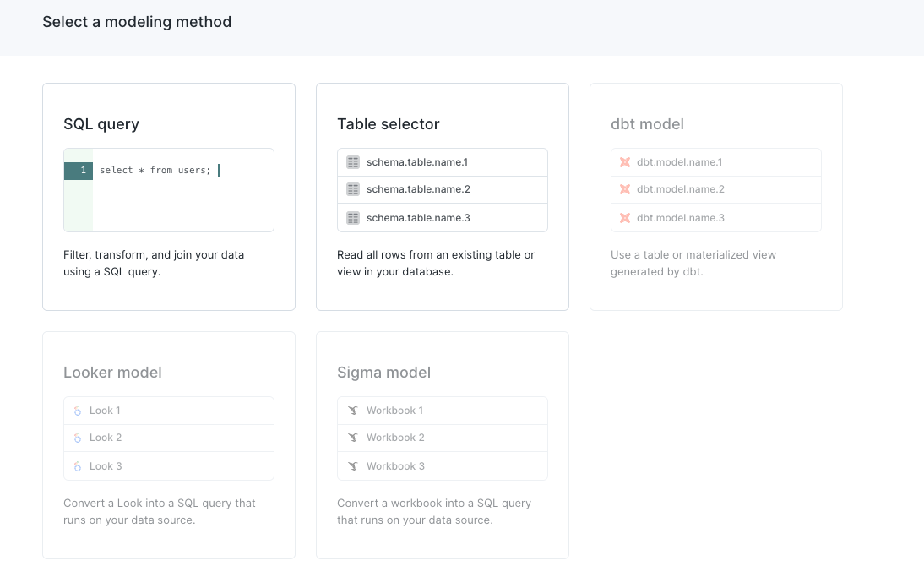The width and height of the screenshot is (924, 588).
Task: Click dbt logo icon beside dbt.model.name.2
Action: point(625,189)
